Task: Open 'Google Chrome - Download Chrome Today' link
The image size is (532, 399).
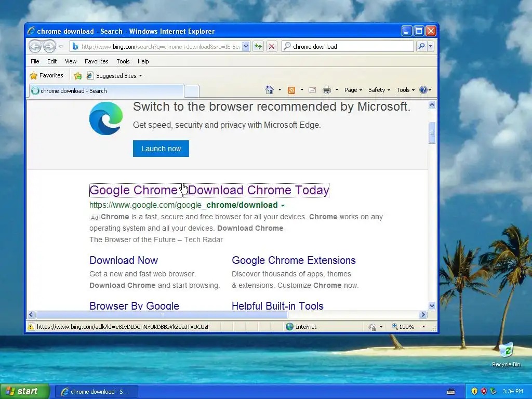Action: 209,190
